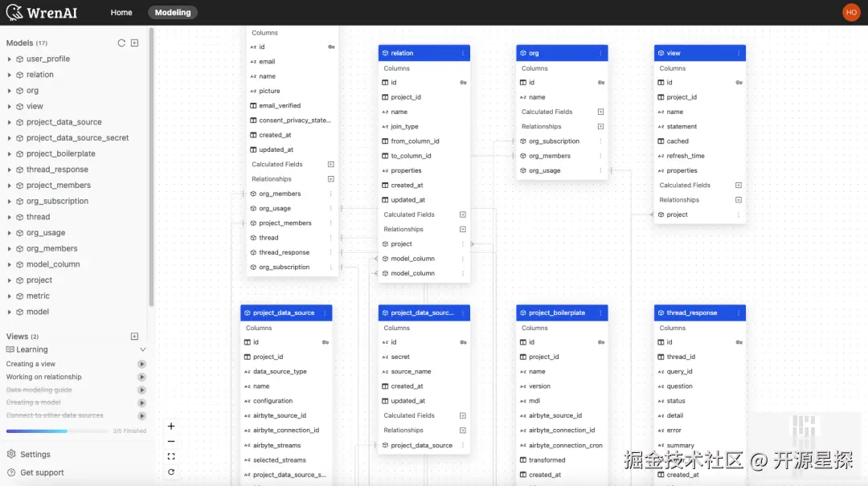Open options for org_subscription in org card
868x486 pixels.
[600, 141]
